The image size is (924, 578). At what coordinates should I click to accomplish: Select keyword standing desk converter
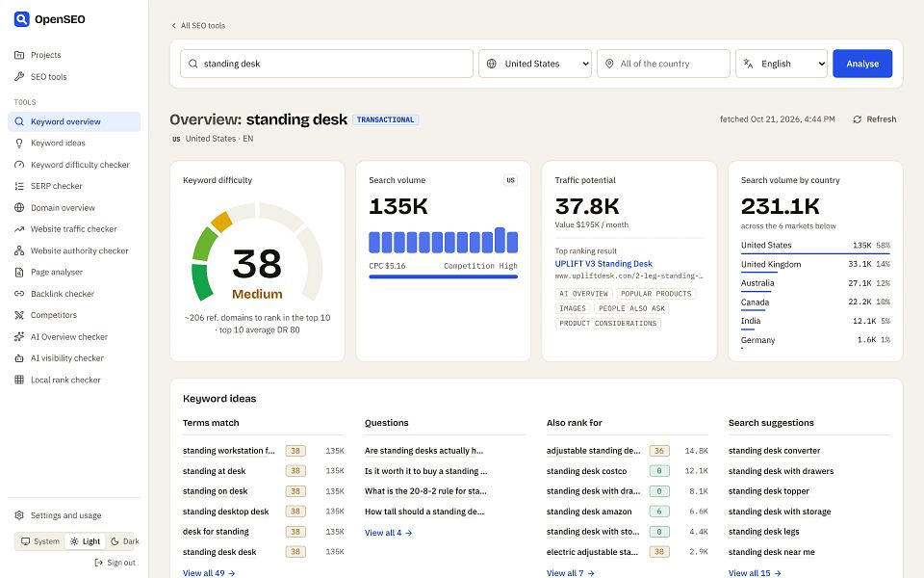(774, 451)
